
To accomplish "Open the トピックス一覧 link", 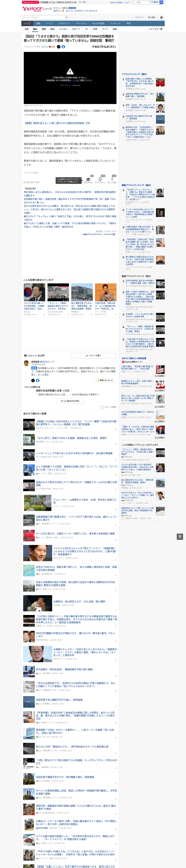I will click(x=155, y=29).
